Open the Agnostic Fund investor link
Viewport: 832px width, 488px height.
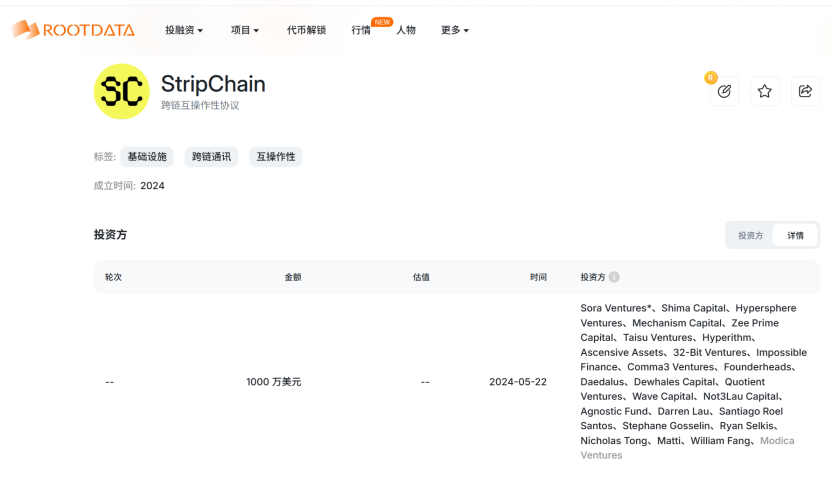click(x=614, y=411)
